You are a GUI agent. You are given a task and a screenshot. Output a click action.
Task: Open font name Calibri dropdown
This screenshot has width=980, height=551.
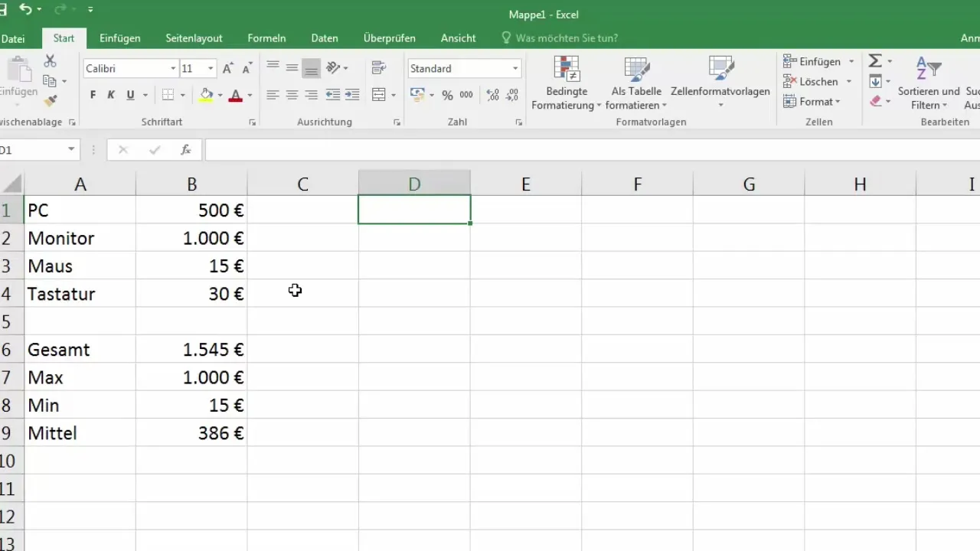[173, 69]
